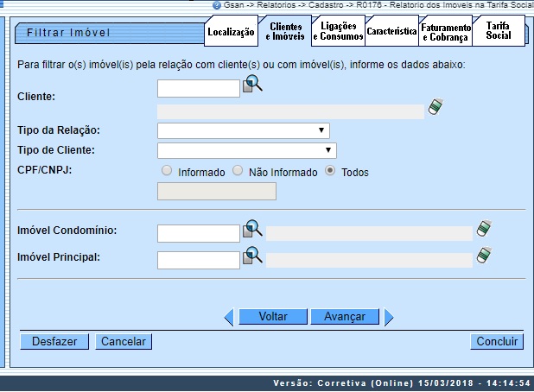Viewport: 534px width, 392px height.
Task: Switch to the Localização tab
Action: 231,33
